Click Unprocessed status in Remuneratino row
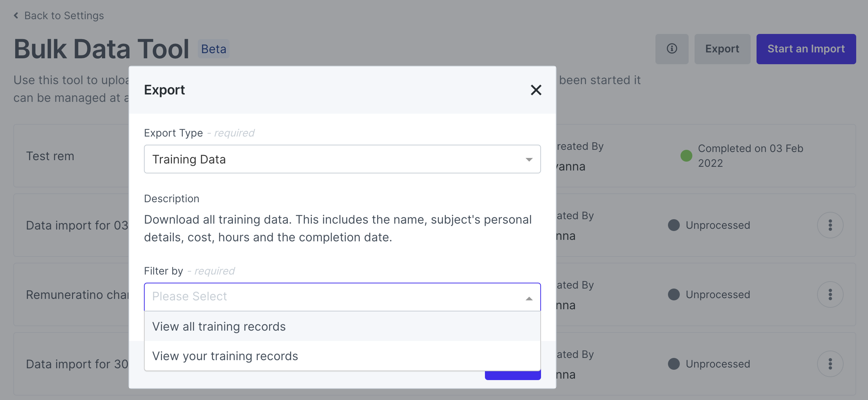Viewport: 868px width, 400px height. 717,294
